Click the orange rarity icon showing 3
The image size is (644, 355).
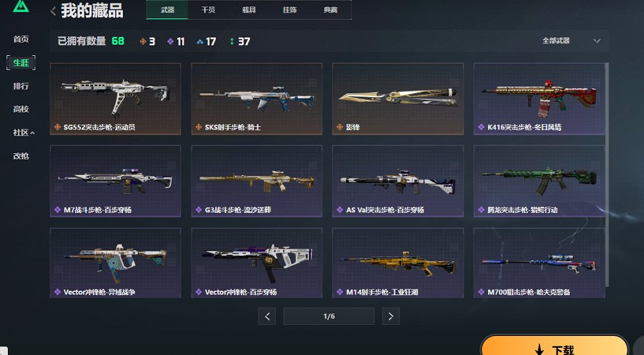[x=143, y=41]
